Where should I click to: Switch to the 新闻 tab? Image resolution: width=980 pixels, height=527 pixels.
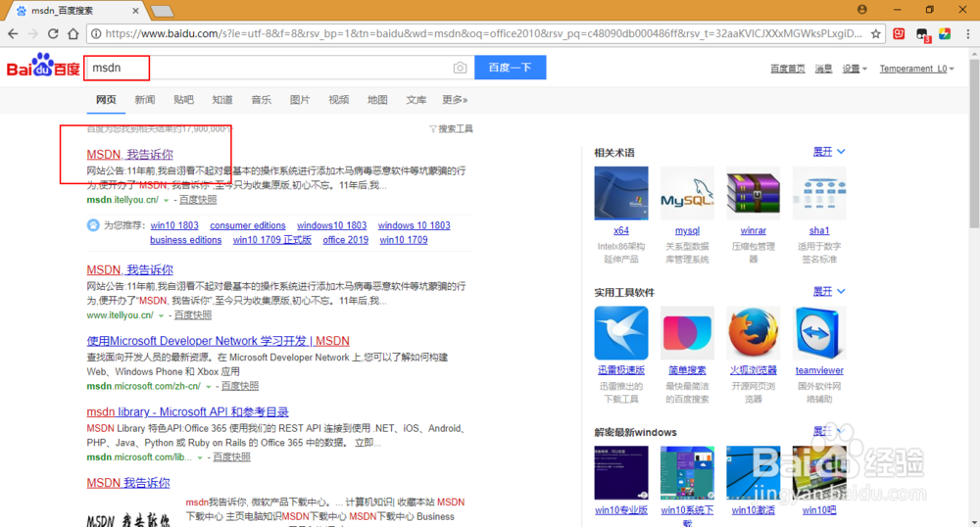[145, 100]
